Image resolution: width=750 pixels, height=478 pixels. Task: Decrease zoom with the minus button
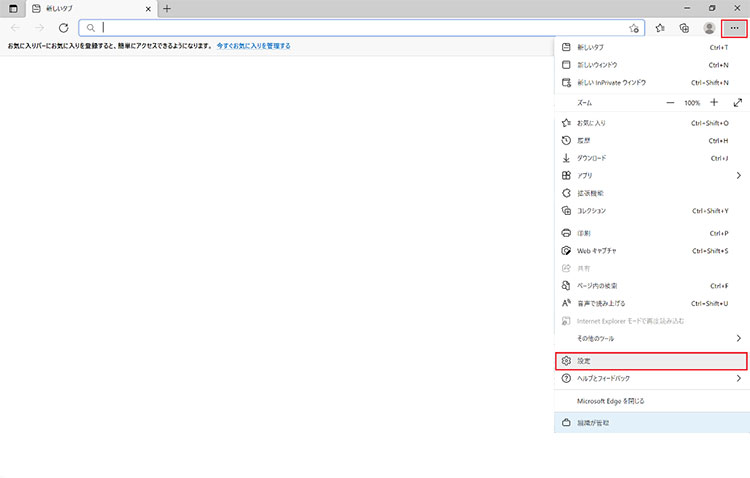point(671,103)
